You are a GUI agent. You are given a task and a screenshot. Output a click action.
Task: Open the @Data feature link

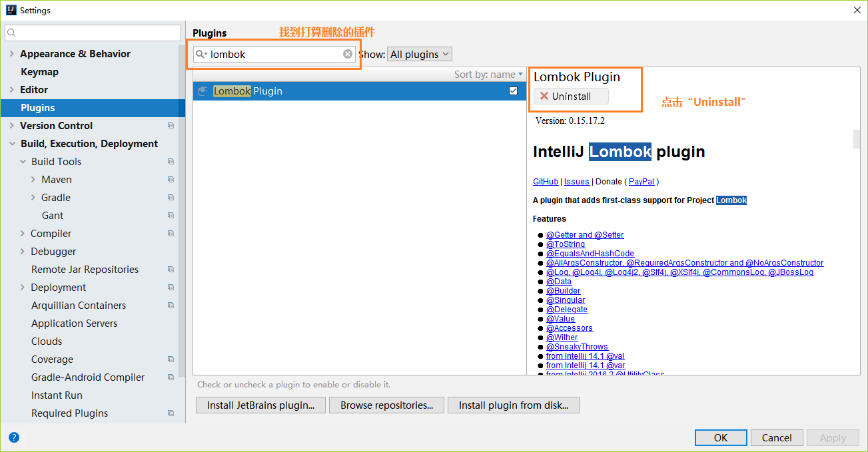pyautogui.click(x=559, y=282)
